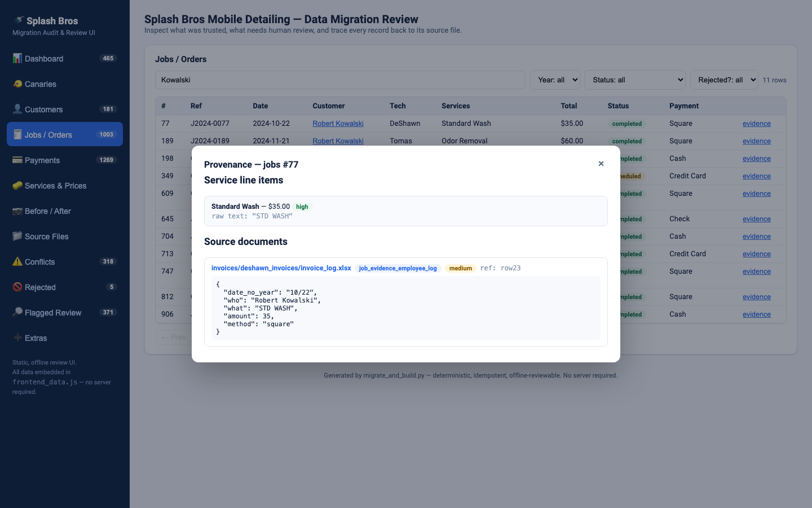Click the Rejected prohibited sign icon
Image resolution: width=812 pixels, height=508 pixels.
pyautogui.click(x=17, y=287)
